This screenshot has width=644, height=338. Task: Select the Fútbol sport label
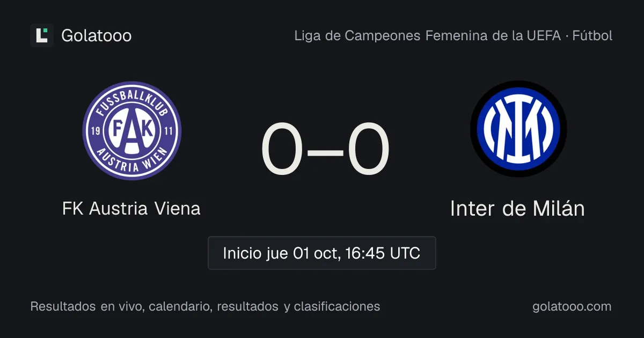[592, 36]
